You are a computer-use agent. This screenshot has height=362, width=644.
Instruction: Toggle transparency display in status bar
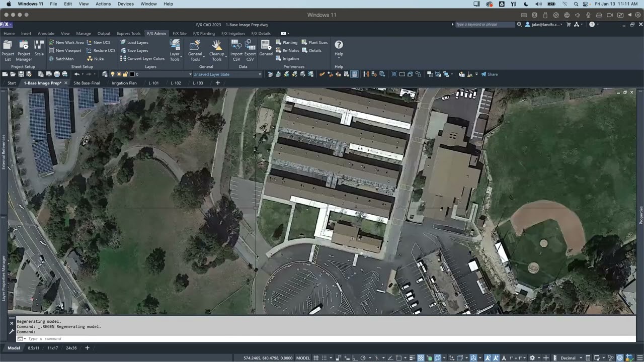(x=421, y=358)
